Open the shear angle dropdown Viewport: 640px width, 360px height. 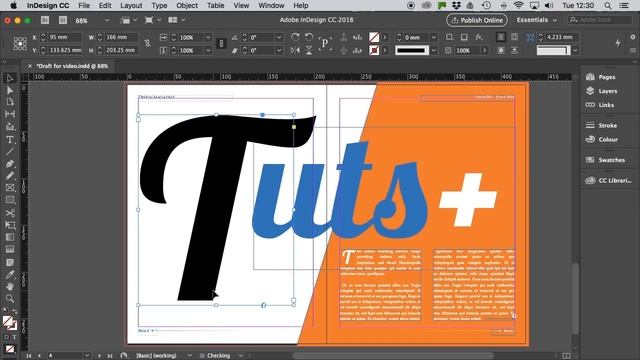(x=279, y=50)
